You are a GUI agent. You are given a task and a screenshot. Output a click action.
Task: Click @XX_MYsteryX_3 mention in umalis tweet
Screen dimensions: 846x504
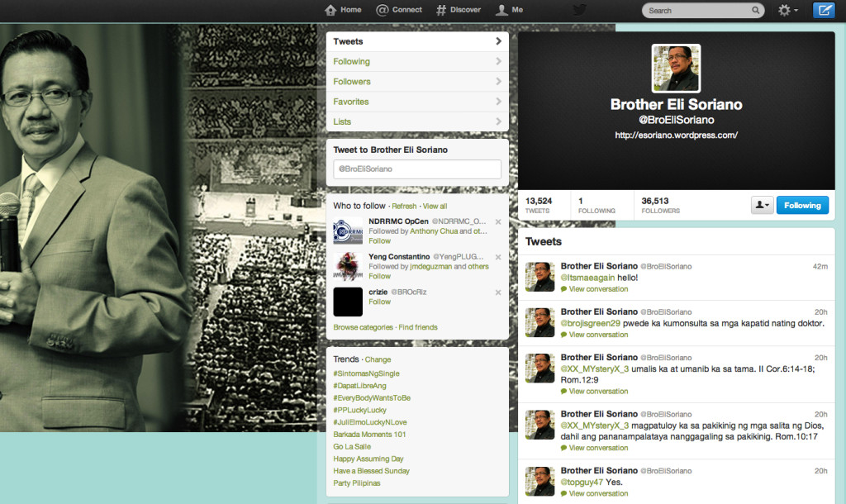[x=595, y=369]
